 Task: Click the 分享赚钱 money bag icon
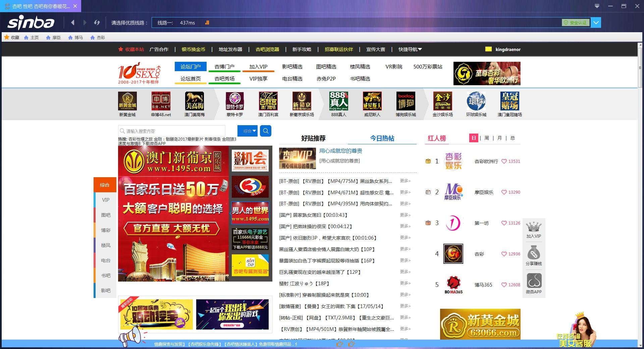(534, 253)
